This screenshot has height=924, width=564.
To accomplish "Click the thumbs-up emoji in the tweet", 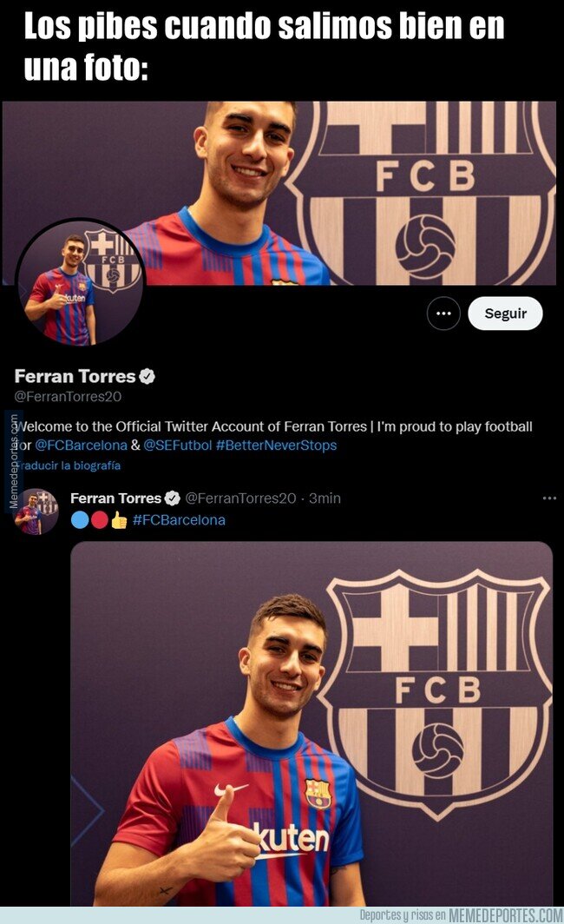I will (119, 520).
